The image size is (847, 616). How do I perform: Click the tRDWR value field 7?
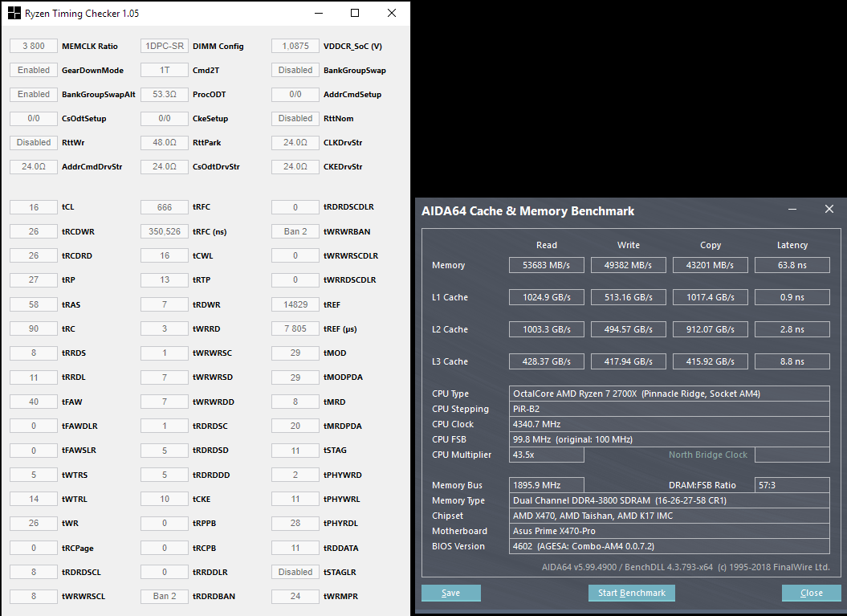[x=165, y=304]
